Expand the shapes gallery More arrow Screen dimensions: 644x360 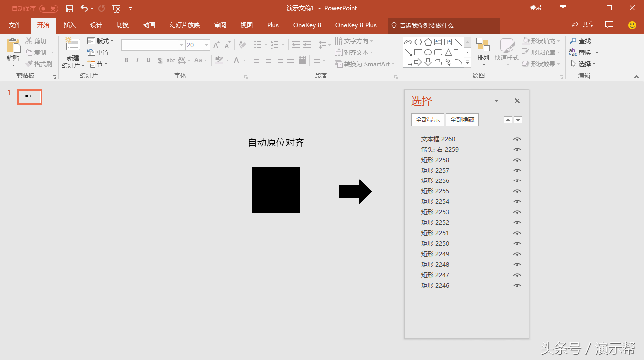(468, 63)
